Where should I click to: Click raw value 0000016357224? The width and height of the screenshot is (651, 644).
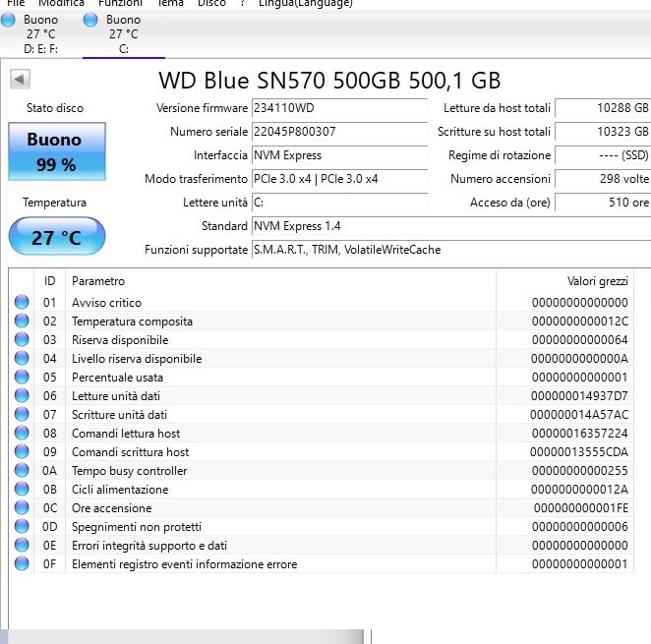pyautogui.click(x=580, y=434)
